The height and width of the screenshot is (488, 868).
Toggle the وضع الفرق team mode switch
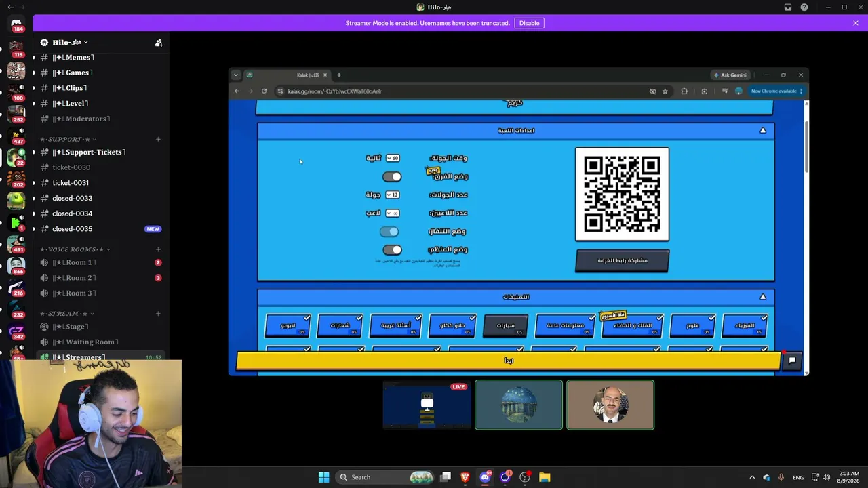392,177
